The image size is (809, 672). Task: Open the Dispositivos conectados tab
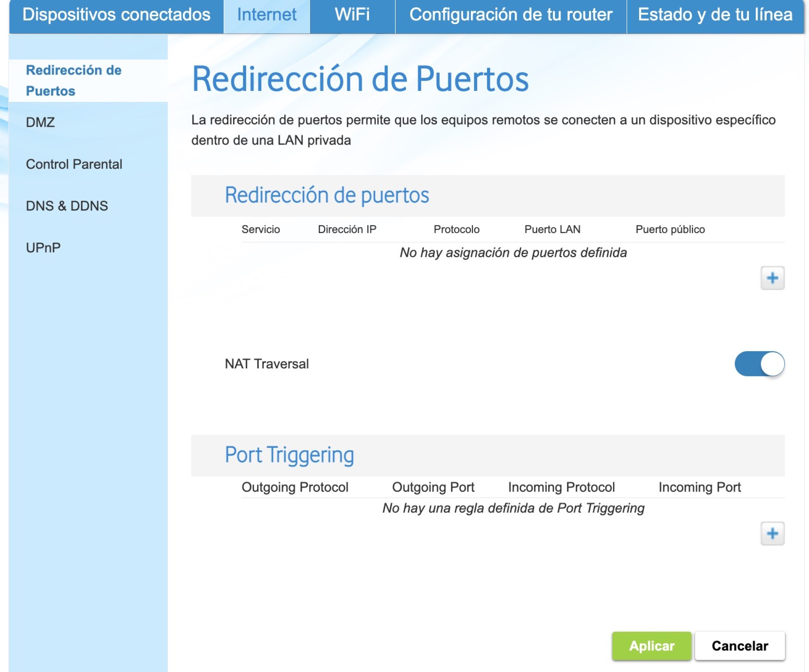tap(117, 15)
